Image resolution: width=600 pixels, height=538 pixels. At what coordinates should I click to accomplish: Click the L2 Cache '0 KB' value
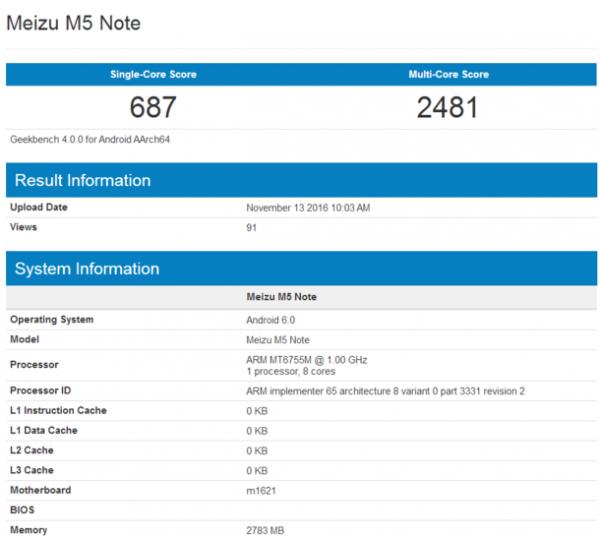pyautogui.click(x=257, y=451)
